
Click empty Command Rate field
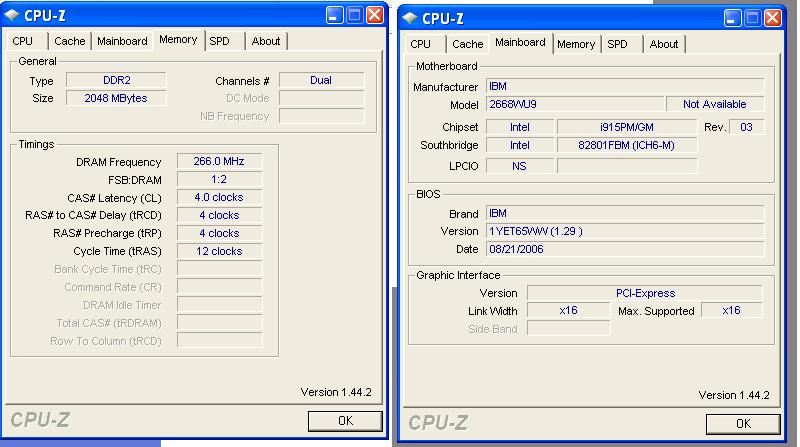coord(219,287)
